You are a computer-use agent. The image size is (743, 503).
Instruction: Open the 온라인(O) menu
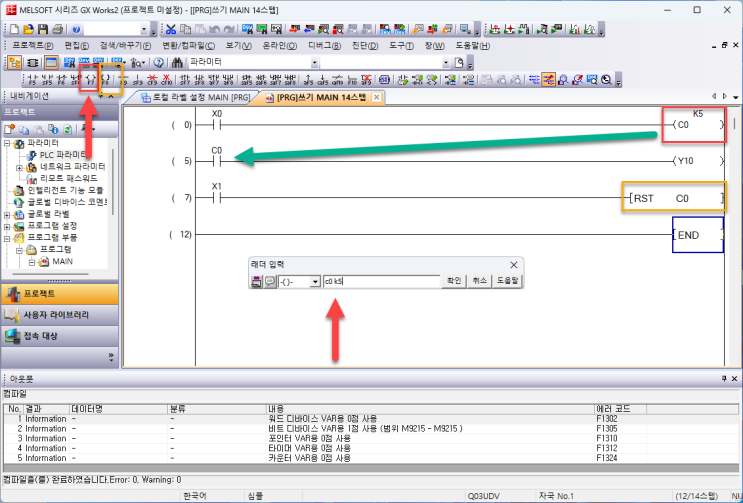pyautogui.click(x=280, y=46)
